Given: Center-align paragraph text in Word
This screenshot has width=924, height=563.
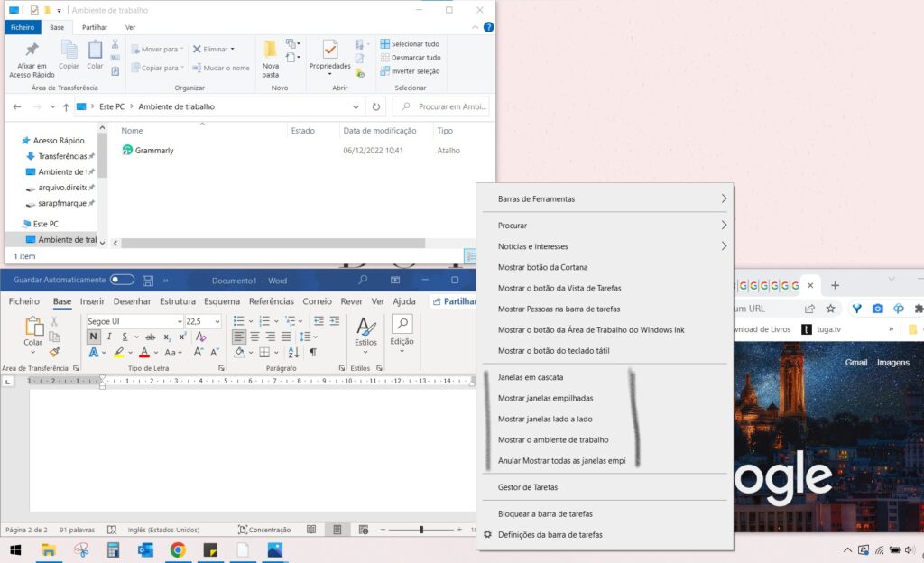Looking at the screenshot, I should (x=254, y=337).
